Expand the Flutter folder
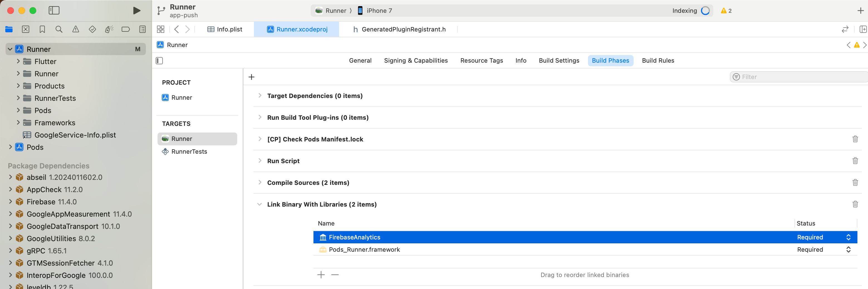 tap(18, 61)
